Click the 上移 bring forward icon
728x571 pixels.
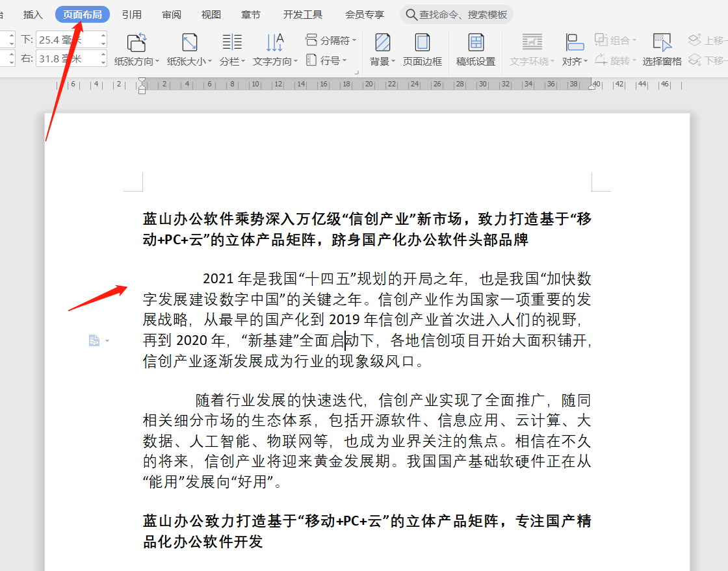pyautogui.click(x=695, y=40)
